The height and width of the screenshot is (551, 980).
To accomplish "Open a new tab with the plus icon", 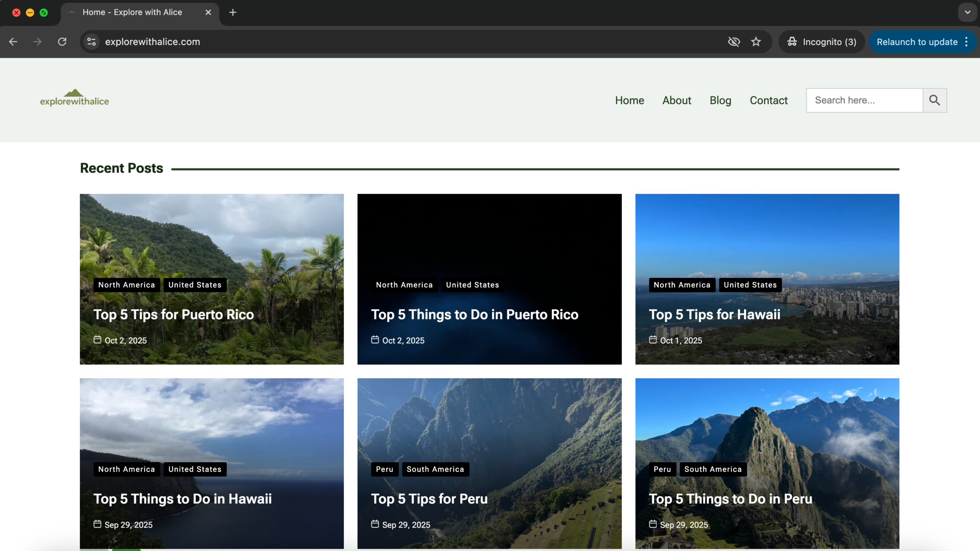I will (x=233, y=12).
